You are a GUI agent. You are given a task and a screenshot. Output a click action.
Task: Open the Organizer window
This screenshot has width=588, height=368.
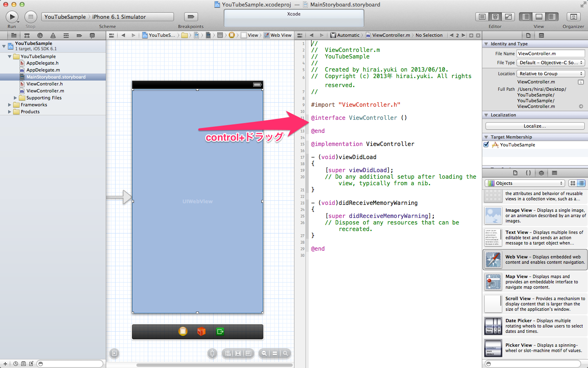573,16
